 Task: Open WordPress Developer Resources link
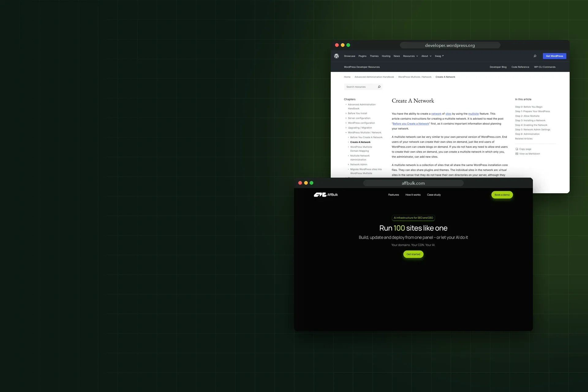pos(362,67)
